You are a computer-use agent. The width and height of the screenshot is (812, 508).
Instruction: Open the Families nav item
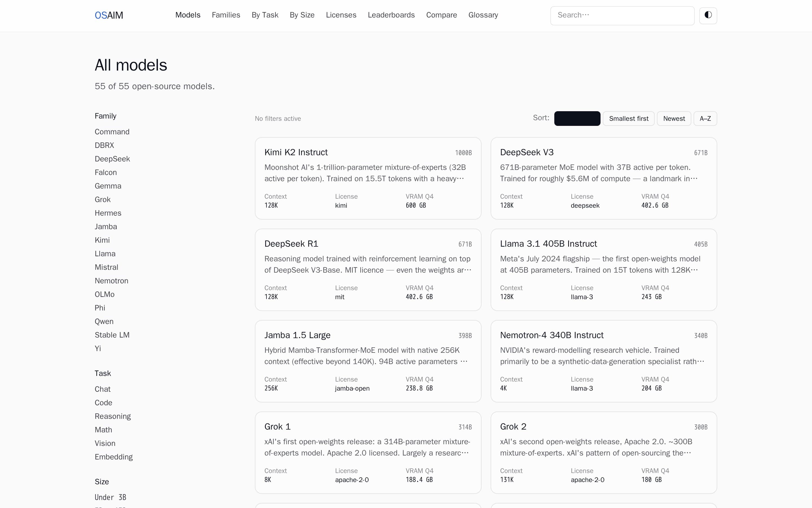(x=226, y=15)
